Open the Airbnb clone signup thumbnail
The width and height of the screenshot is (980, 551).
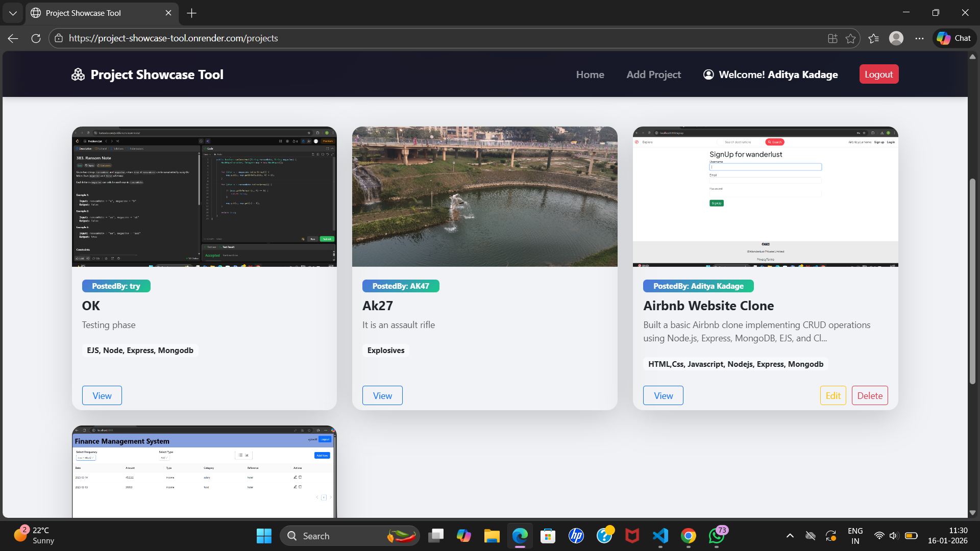coord(766,196)
